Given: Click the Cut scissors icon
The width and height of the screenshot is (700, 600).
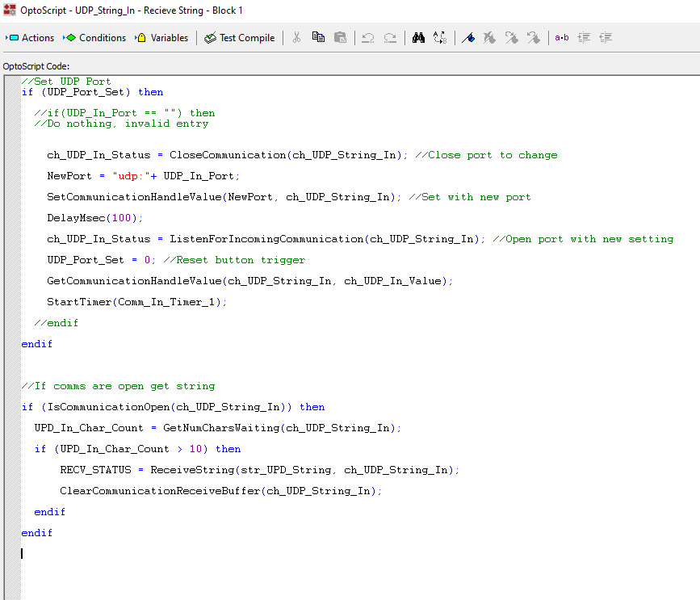Looking at the screenshot, I should pyautogui.click(x=296, y=37).
